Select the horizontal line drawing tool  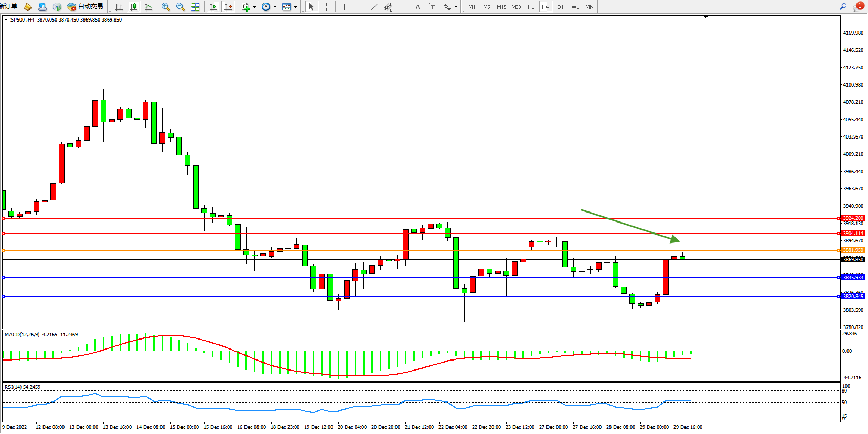(359, 7)
